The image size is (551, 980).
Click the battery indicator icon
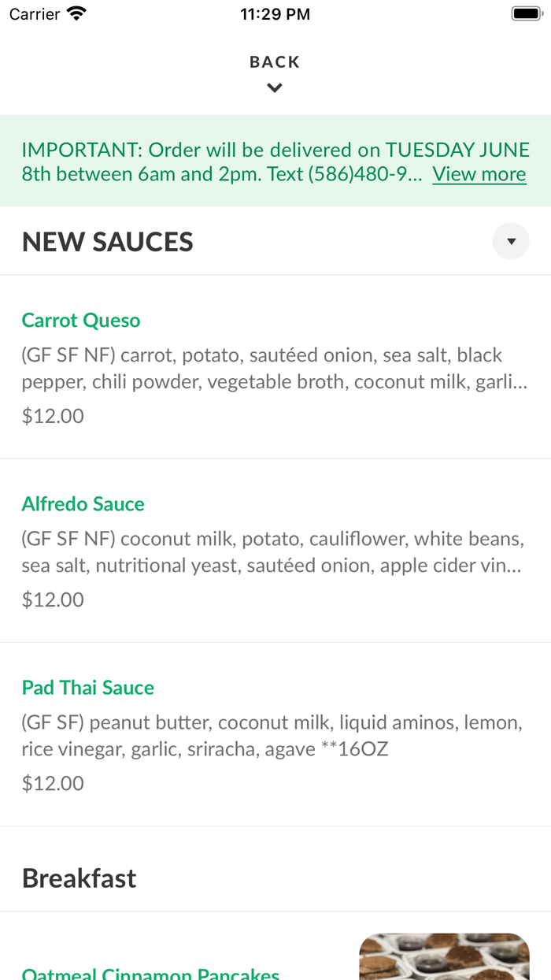(525, 13)
